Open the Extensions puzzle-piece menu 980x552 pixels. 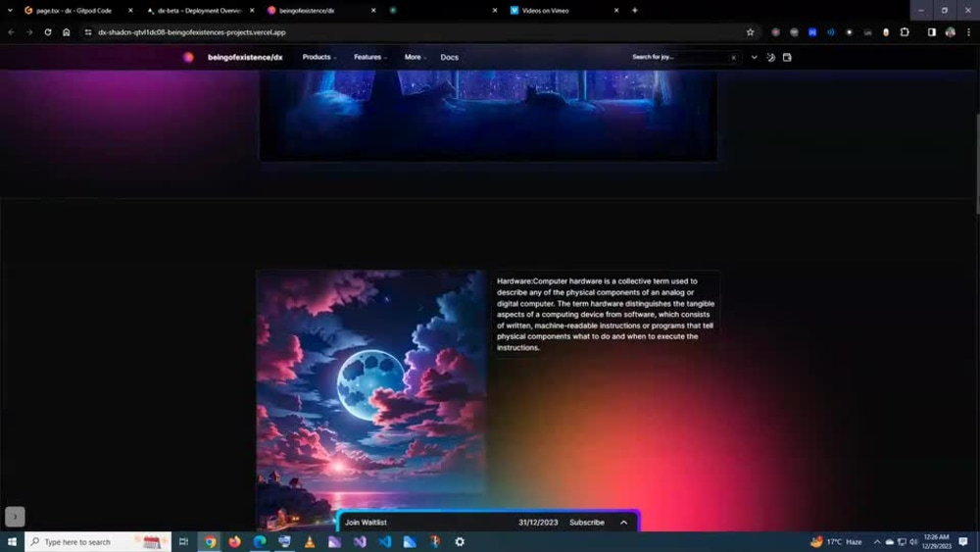click(905, 32)
